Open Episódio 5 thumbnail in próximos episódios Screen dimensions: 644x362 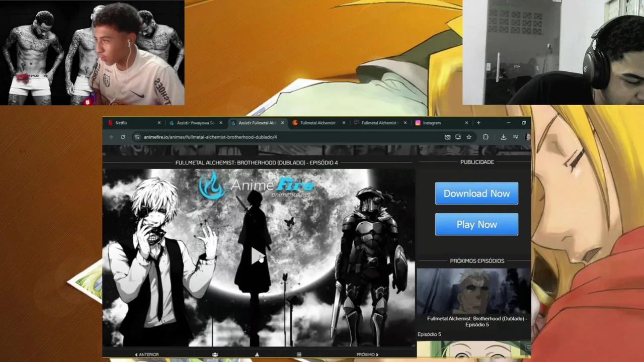473,291
